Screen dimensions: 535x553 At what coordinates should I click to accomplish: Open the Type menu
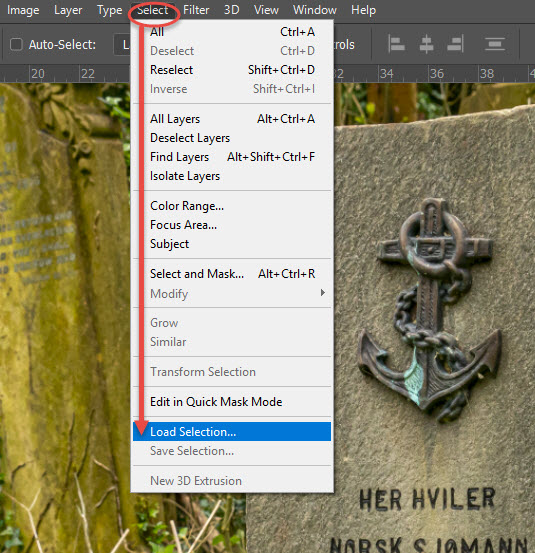tap(109, 10)
